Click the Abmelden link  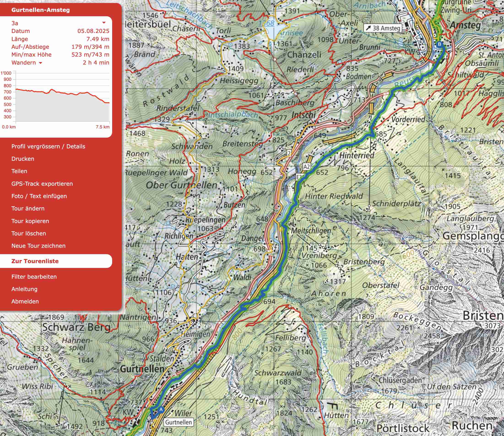(x=25, y=301)
